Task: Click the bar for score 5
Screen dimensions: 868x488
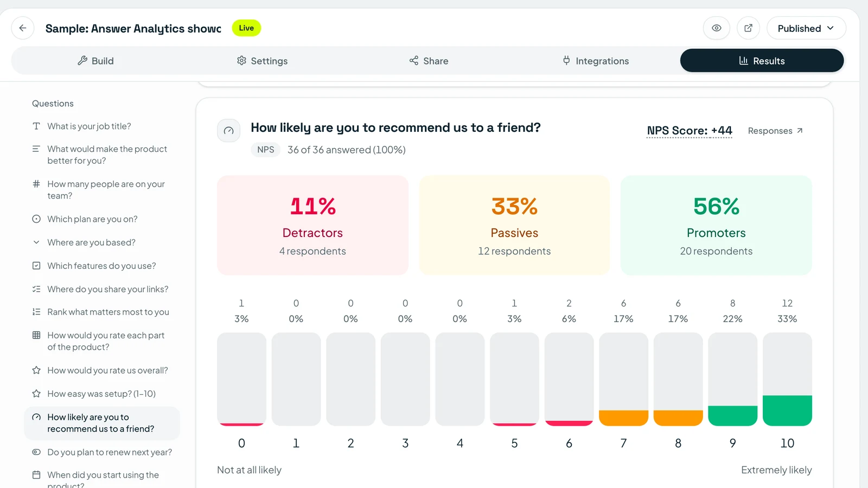Action: (514, 379)
